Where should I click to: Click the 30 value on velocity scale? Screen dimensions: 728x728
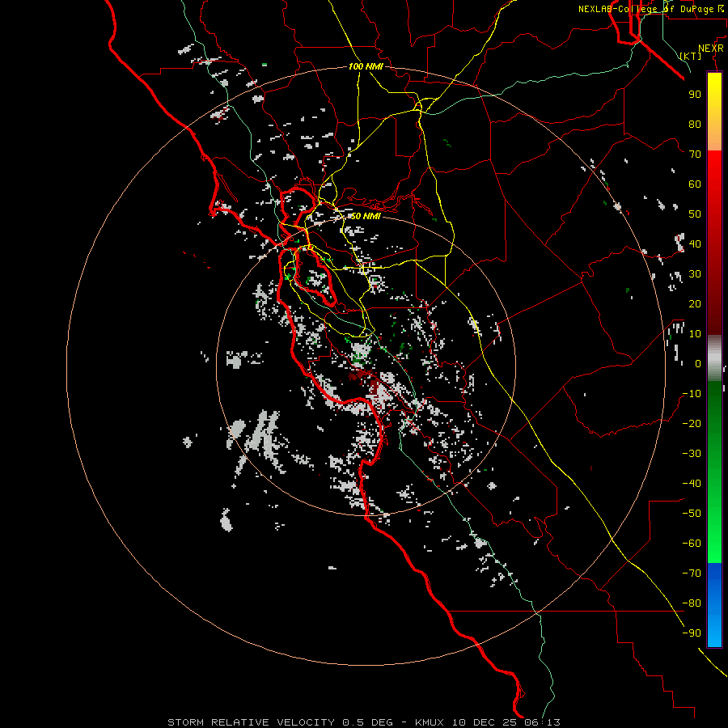tap(695, 274)
